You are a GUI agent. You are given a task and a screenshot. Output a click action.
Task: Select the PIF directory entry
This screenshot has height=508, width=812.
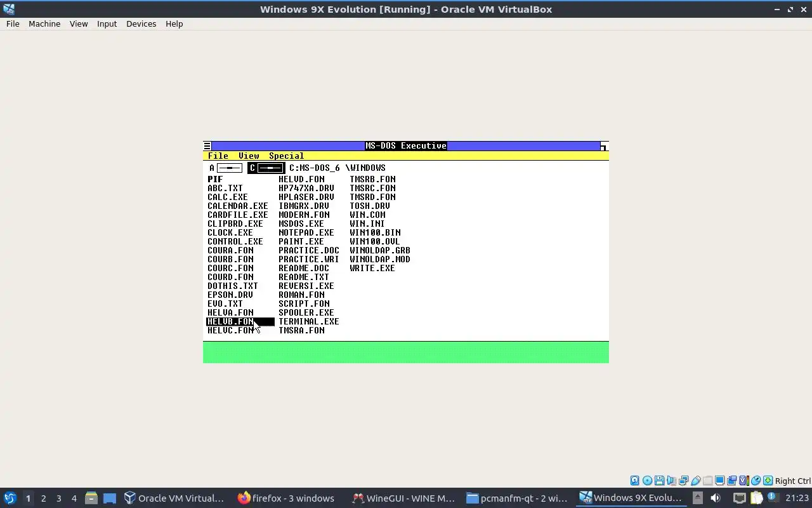coord(215,180)
